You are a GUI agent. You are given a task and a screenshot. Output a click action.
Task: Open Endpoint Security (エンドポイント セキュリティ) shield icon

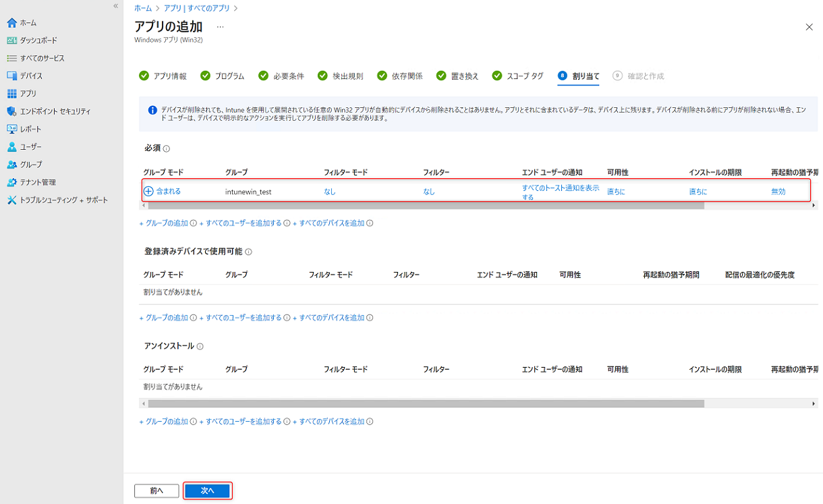coord(11,111)
